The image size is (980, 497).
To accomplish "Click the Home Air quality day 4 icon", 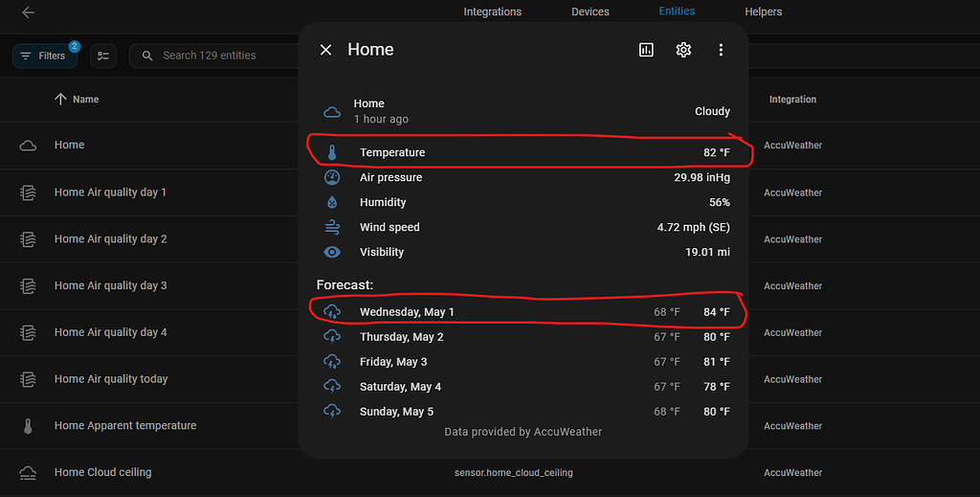I will pyautogui.click(x=28, y=332).
